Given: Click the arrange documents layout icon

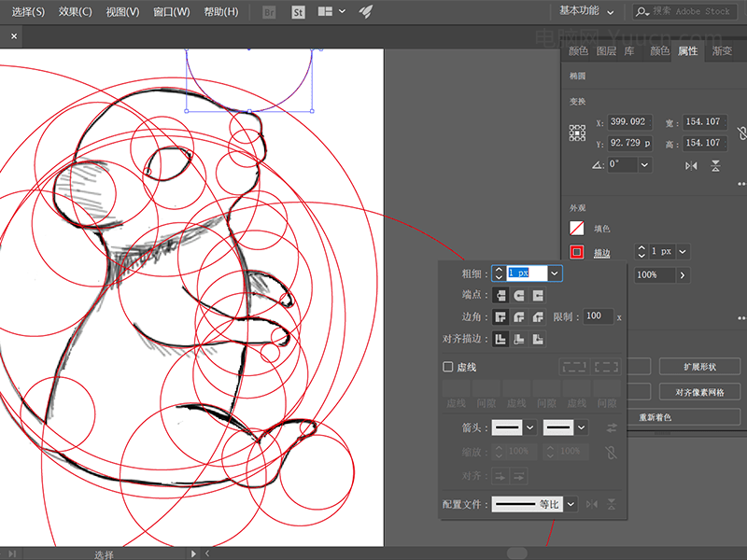Looking at the screenshot, I should click(325, 11).
